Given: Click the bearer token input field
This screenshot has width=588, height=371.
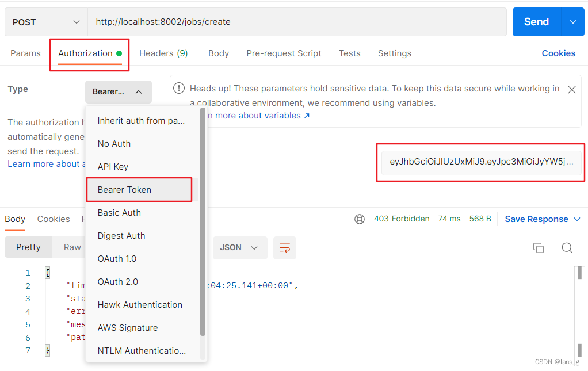Looking at the screenshot, I should (481, 162).
